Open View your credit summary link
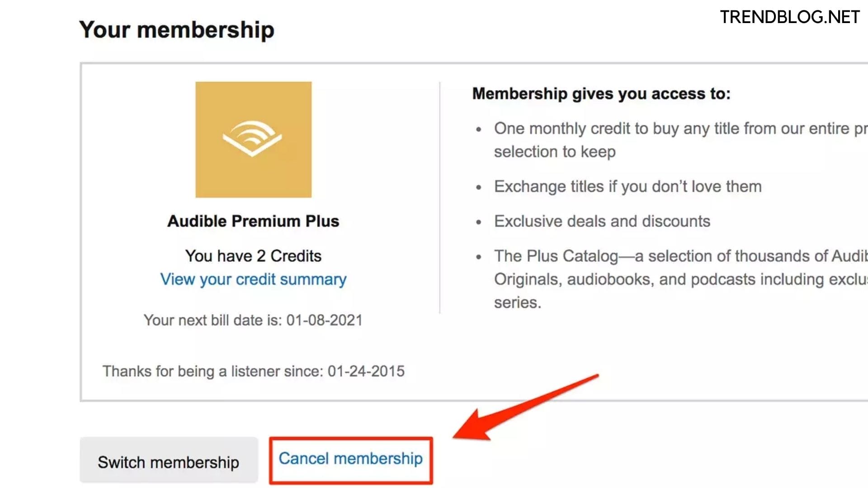 tap(253, 279)
